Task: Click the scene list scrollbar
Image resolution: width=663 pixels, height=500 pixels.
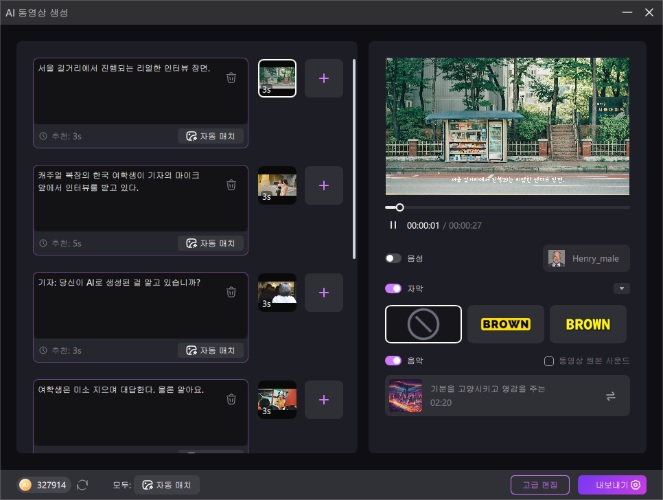Action: click(354, 159)
